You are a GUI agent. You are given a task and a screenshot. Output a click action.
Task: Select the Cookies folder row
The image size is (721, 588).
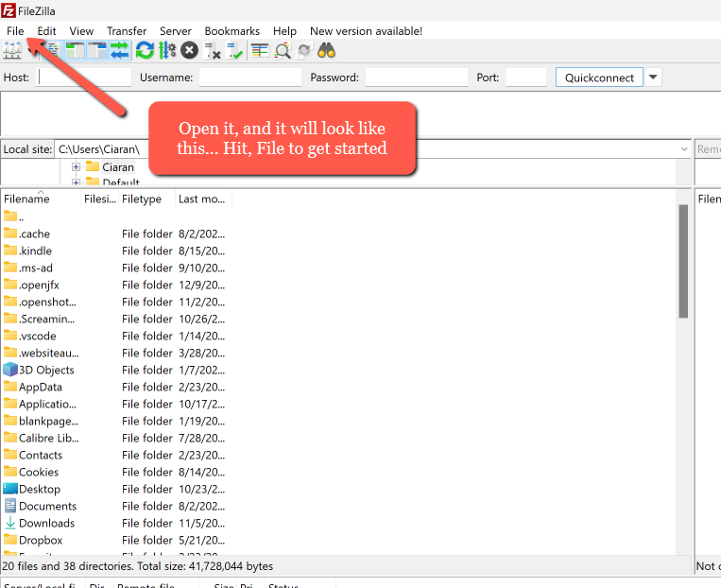coord(116,472)
